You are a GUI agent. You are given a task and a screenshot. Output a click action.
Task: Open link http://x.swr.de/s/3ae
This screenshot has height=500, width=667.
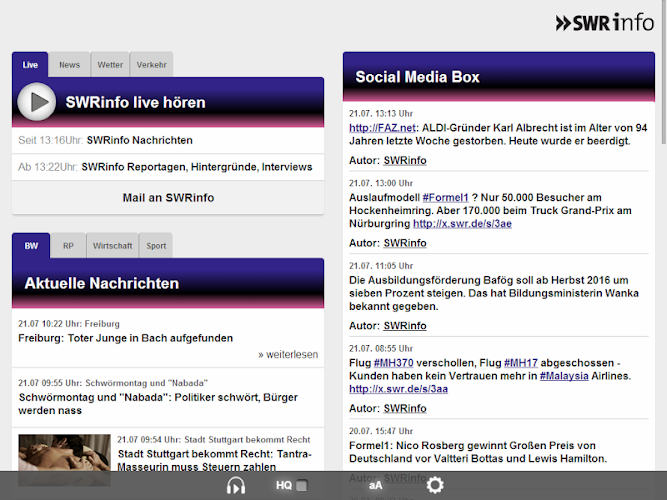pos(462,223)
